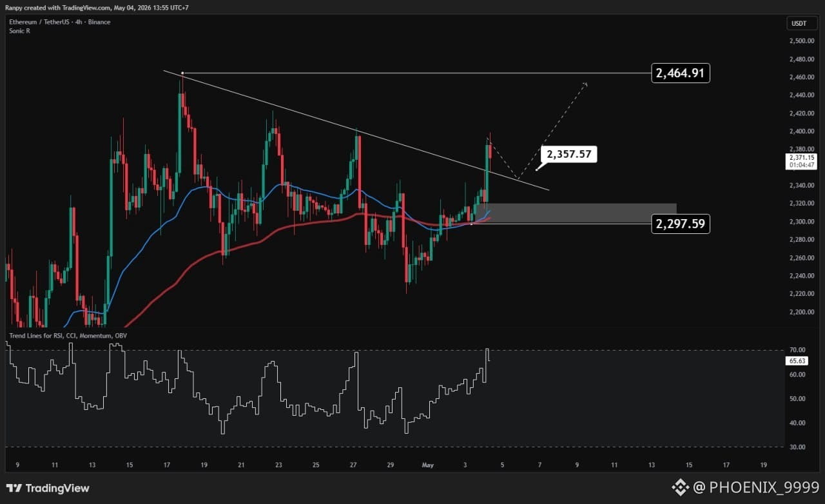Select the 2,297.59 price label
This screenshot has height=504, width=825.
tap(681, 224)
